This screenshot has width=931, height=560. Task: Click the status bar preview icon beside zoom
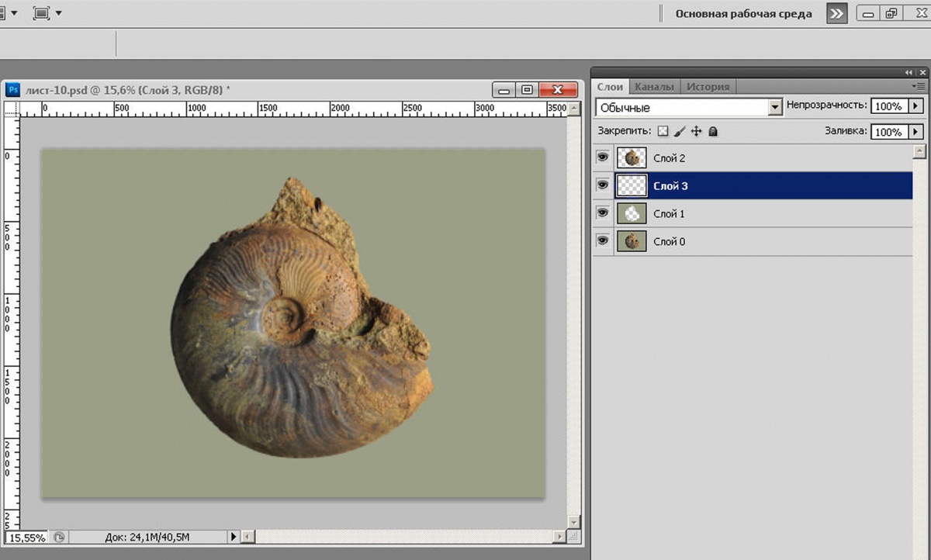(x=59, y=537)
